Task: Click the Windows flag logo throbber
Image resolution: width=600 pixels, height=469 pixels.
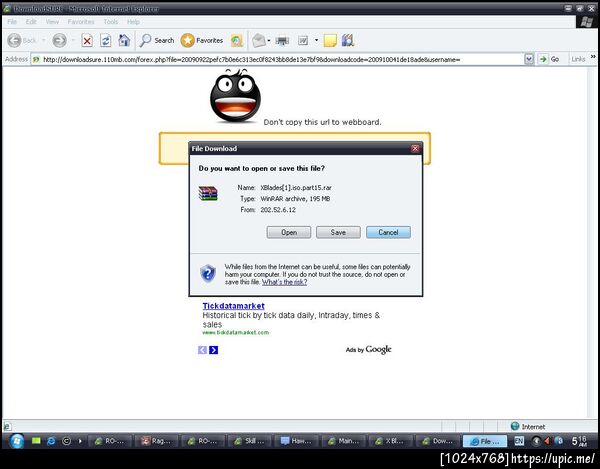Action: pos(586,22)
